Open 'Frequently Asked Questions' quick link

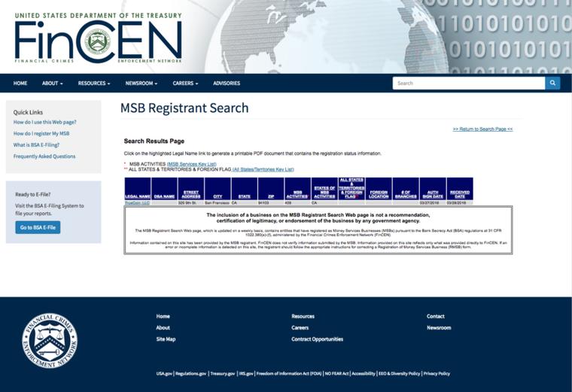[44, 156]
